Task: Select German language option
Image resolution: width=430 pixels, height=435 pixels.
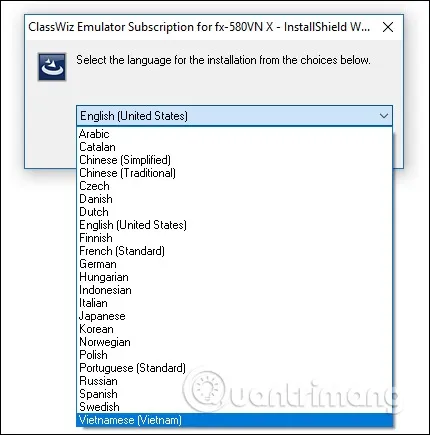Action: pyautogui.click(x=234, y=264)
